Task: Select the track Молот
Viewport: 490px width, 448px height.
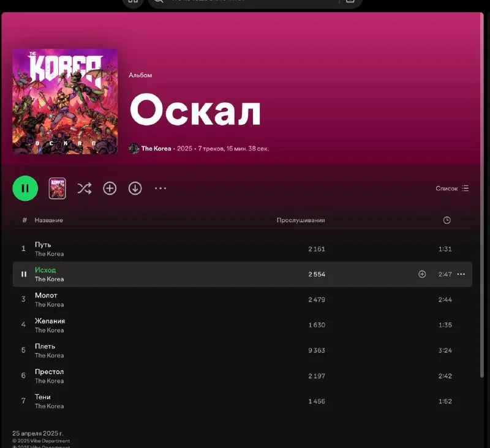Action: pos(46,296)
